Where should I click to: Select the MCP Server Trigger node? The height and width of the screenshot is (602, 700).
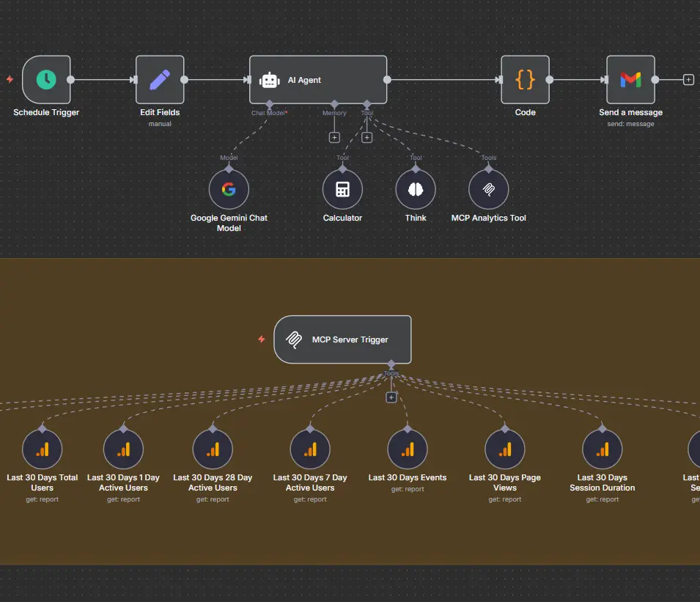click(342, 339)
